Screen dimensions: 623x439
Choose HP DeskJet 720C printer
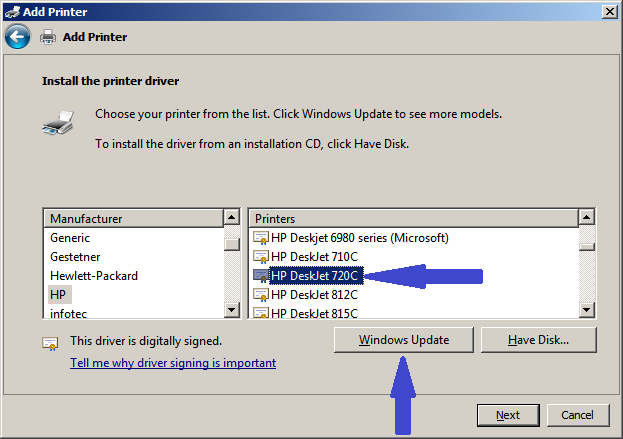click(x=316, y=276)
